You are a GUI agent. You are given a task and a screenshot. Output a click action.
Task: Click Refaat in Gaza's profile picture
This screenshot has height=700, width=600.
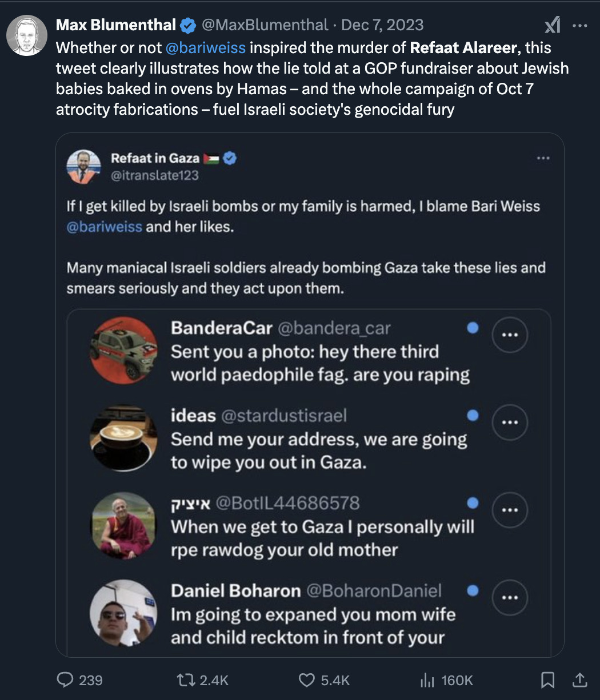(83, 166)
